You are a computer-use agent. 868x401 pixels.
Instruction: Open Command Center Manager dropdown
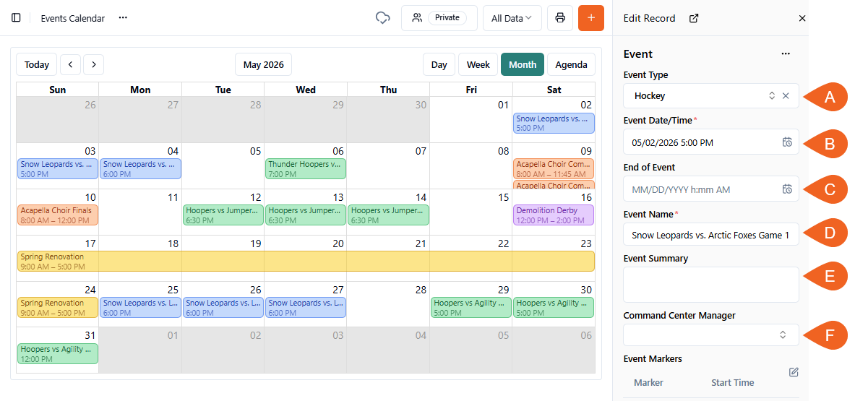coord(711,335)
